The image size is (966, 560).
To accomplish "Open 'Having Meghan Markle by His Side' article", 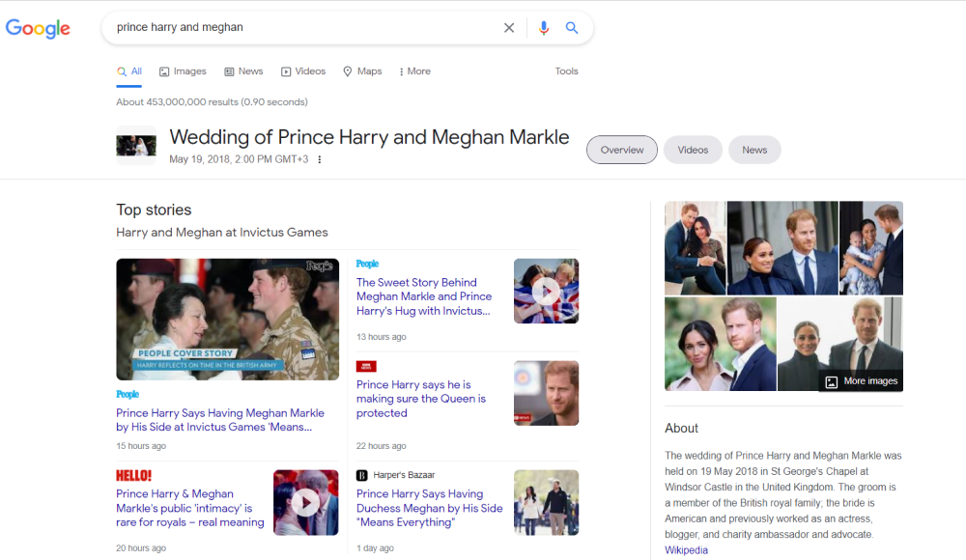I will pyautogui.click(x=220, y=420).
